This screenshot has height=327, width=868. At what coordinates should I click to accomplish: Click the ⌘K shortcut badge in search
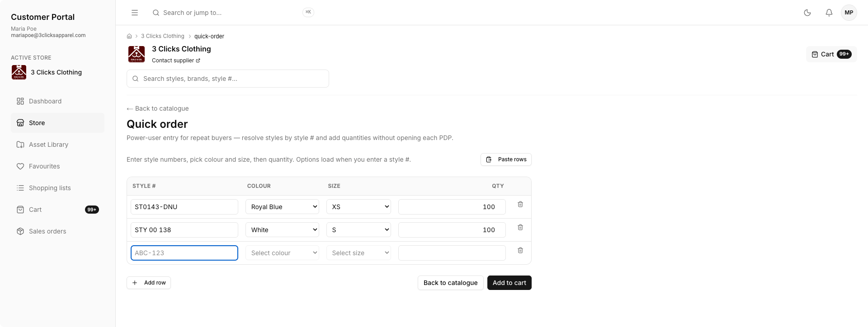pyautogui.click(x=308, y=12)
